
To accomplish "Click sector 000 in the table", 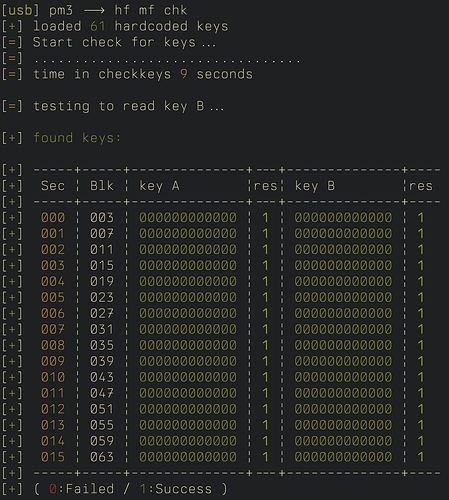I will tap(53, 218).
